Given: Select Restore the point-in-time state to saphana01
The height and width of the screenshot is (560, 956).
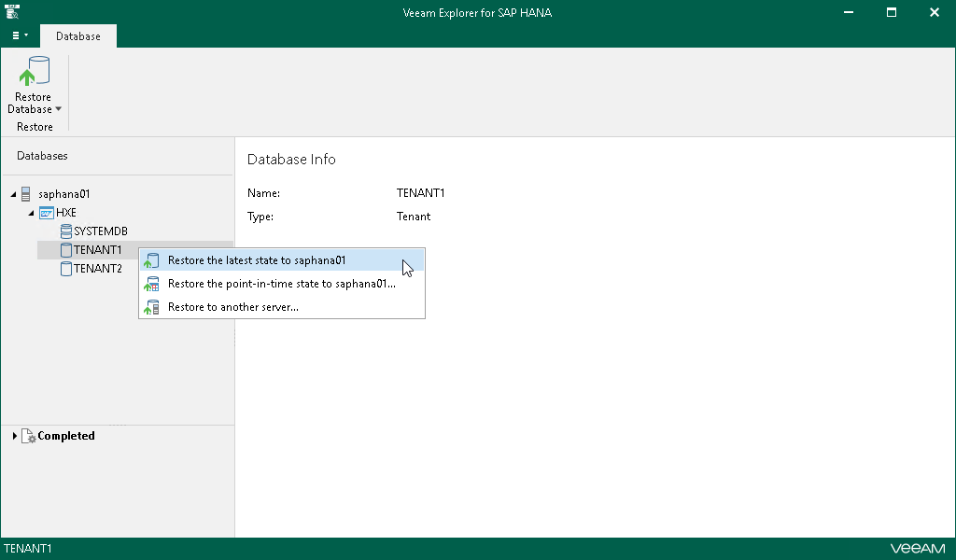Looking at the screenshot, I should pyautogui.click(x=281, y=284).
